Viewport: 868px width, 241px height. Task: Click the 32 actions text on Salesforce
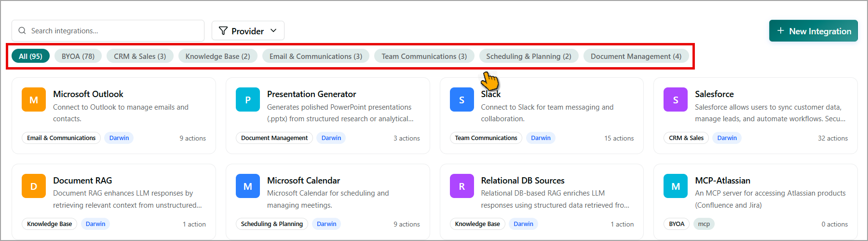pos(833,138)
